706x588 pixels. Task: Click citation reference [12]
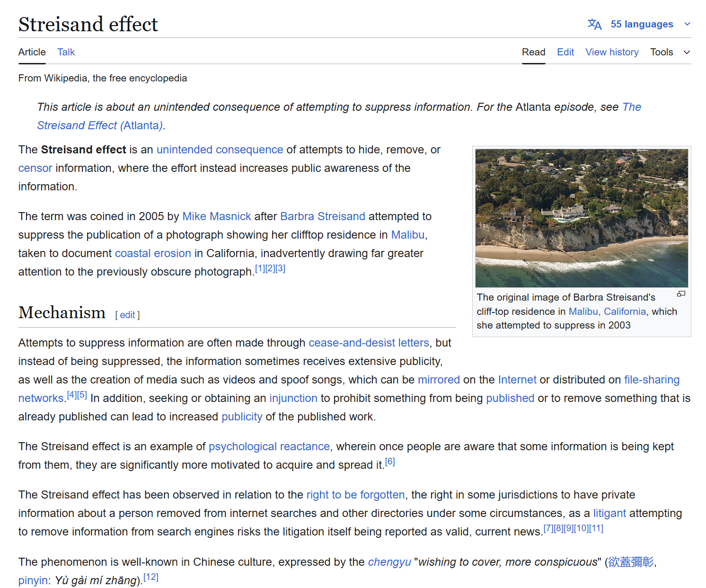(151, 577)
